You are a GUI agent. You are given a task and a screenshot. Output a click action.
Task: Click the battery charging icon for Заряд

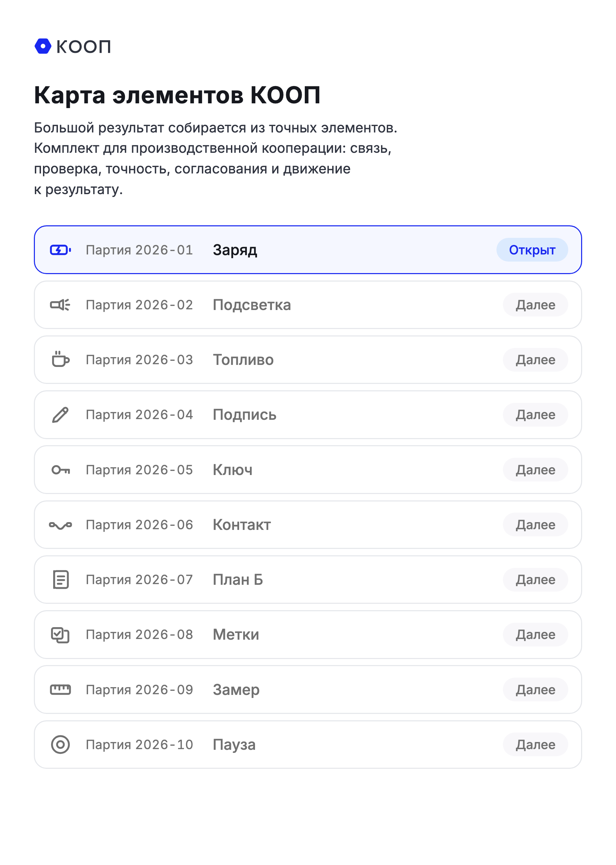click(60, 250)
